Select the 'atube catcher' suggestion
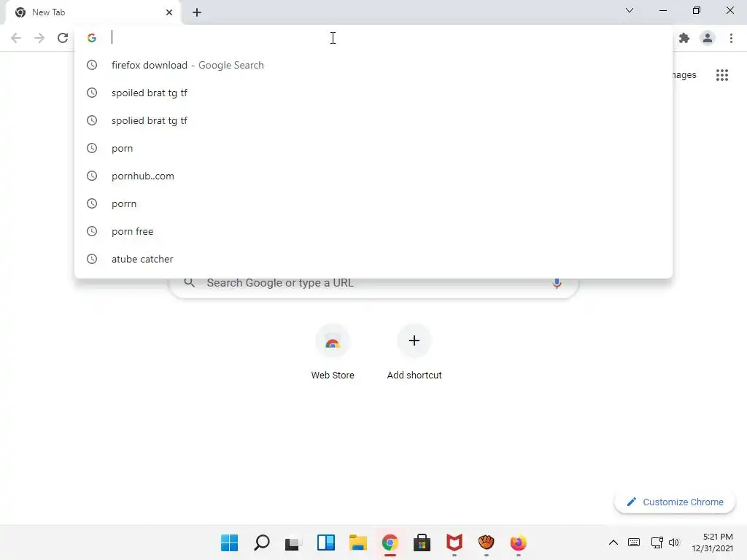This screenshot has height=560, width=747. coord(373,259)
